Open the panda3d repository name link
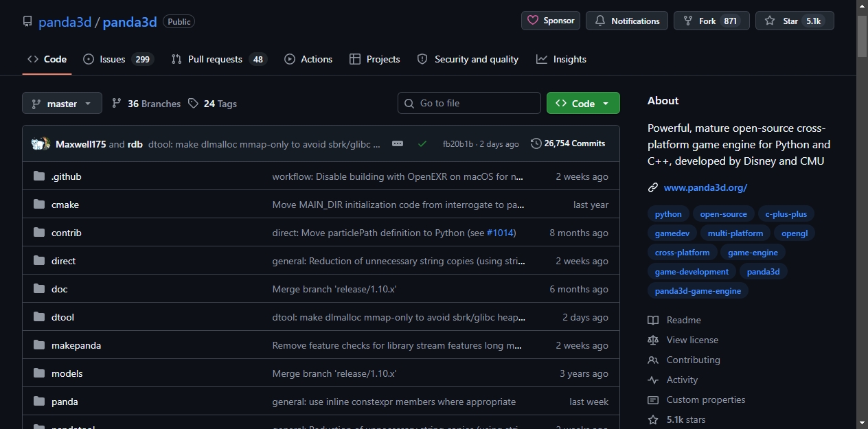The height and width of the screenshot is (429, 868). tap(130, 22)
